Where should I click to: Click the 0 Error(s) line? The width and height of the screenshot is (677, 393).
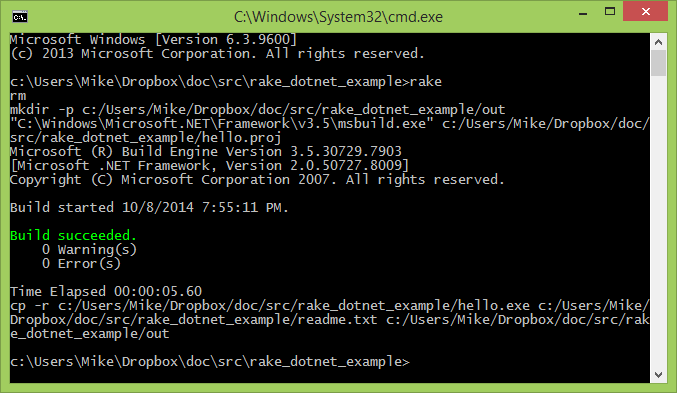81,263
